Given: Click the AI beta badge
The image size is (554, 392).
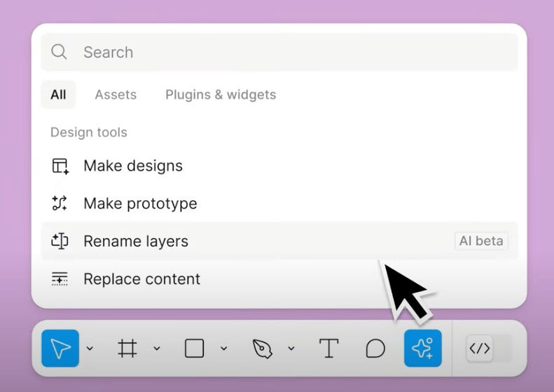Looking at the screenshot, I should coord(481,241).
